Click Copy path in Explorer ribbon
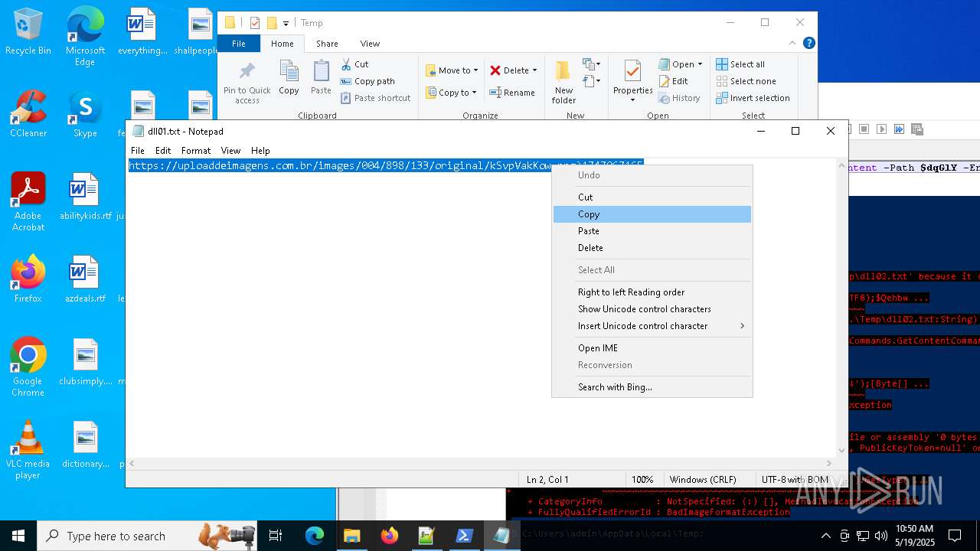Image resolution: width=980 pixels, height=551 pixels. tap(367, 81)
